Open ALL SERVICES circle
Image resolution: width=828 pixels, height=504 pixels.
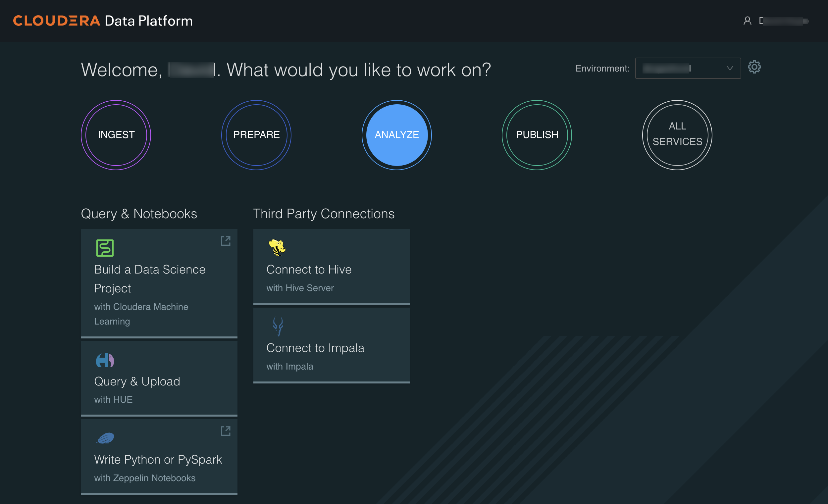click(x=677, y=135)
